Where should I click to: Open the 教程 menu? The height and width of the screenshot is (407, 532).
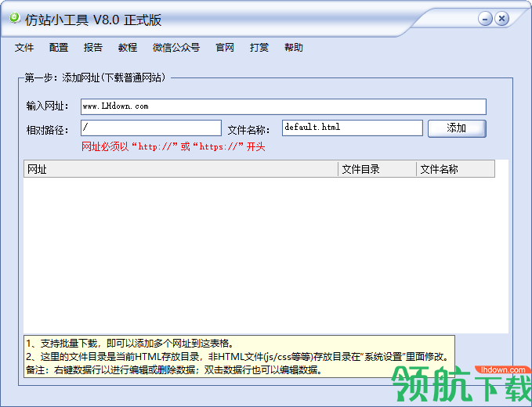tap(128, 48)
